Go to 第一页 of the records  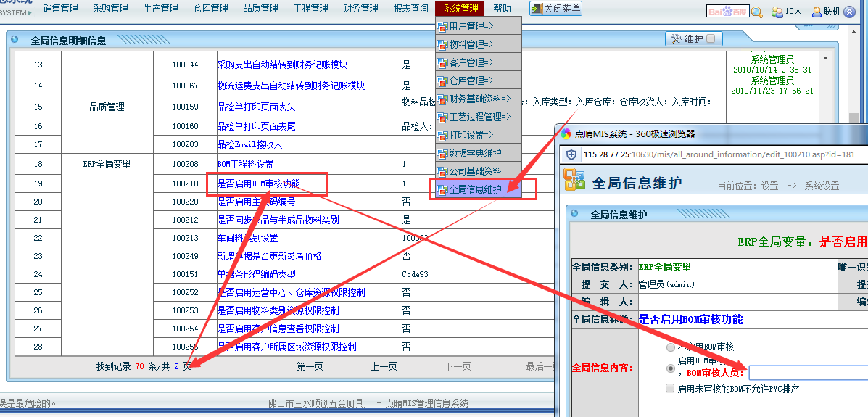pyautogui.click(x=310, y=366)
